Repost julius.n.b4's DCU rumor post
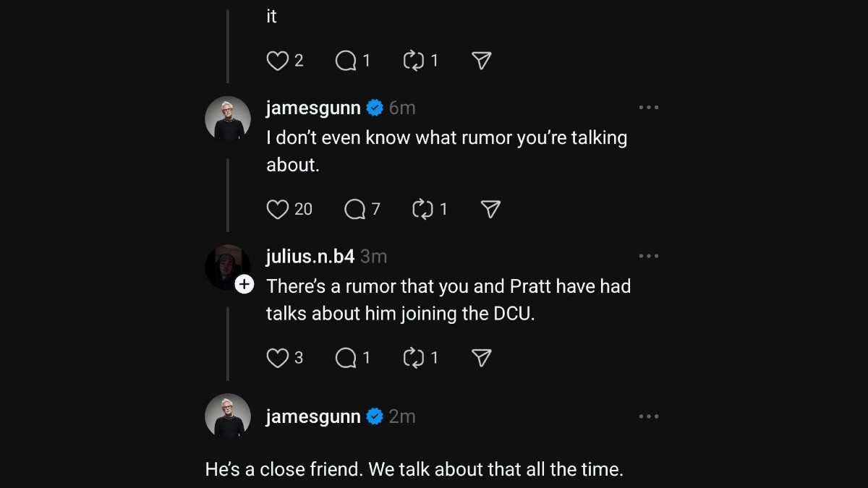The height and width of the screenshot is (488, 868). [413, 358]
